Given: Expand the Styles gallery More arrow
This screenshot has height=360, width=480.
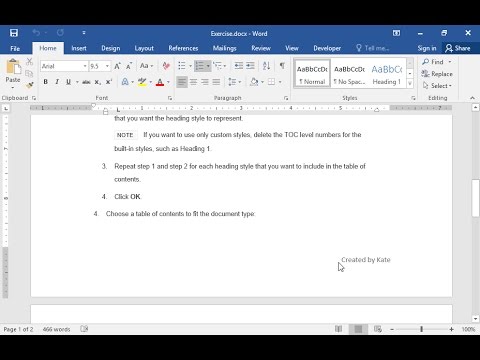Looking at the screenshot, I should (x=410, y=83).
